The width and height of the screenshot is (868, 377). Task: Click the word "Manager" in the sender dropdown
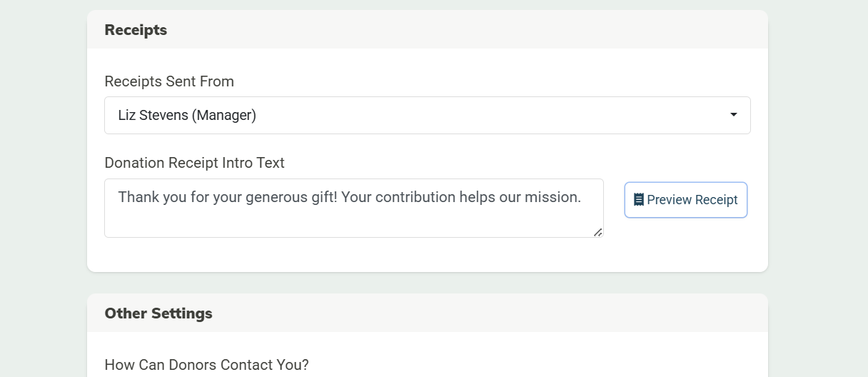point(226,115)
